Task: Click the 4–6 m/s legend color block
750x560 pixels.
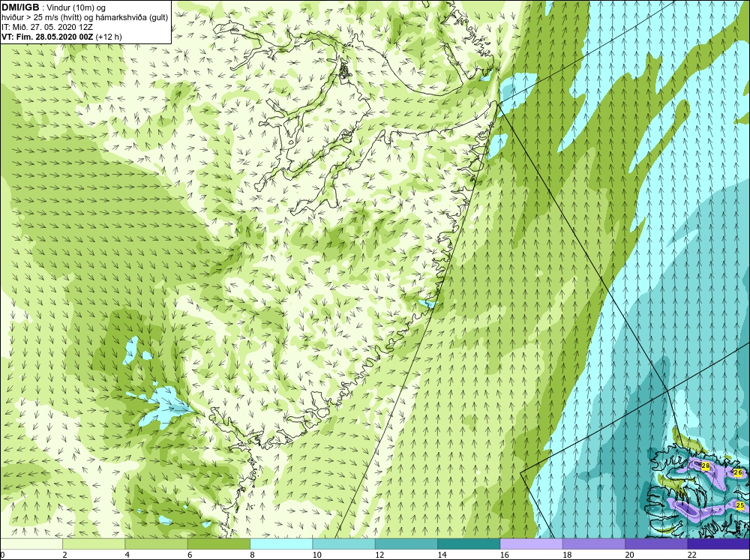Action: (157, 544)
